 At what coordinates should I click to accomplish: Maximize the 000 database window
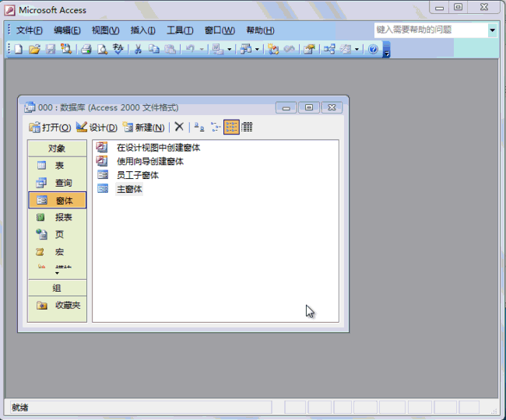click(309, 107)
